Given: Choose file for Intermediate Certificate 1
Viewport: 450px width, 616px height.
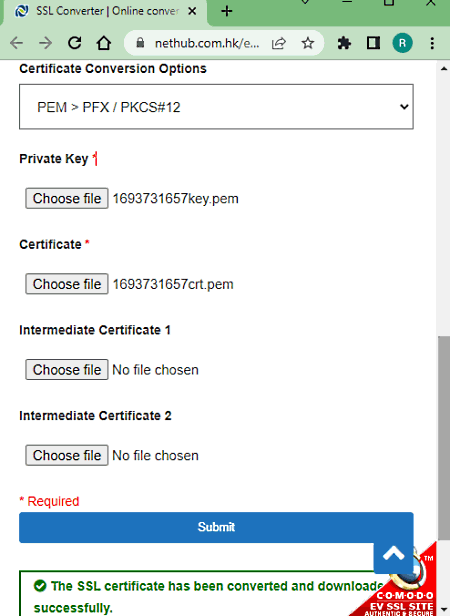Looking at the screenshot, I should click(67, 370).
